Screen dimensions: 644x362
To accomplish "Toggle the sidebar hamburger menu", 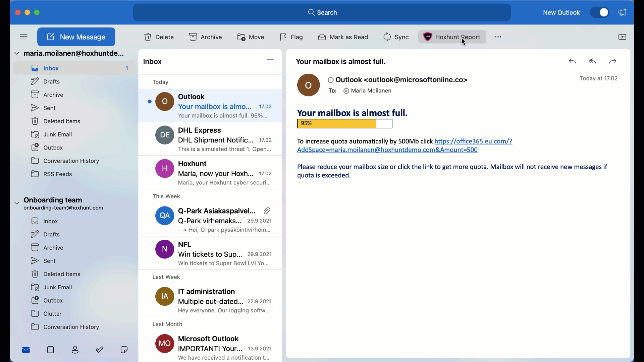I will 23,37.
